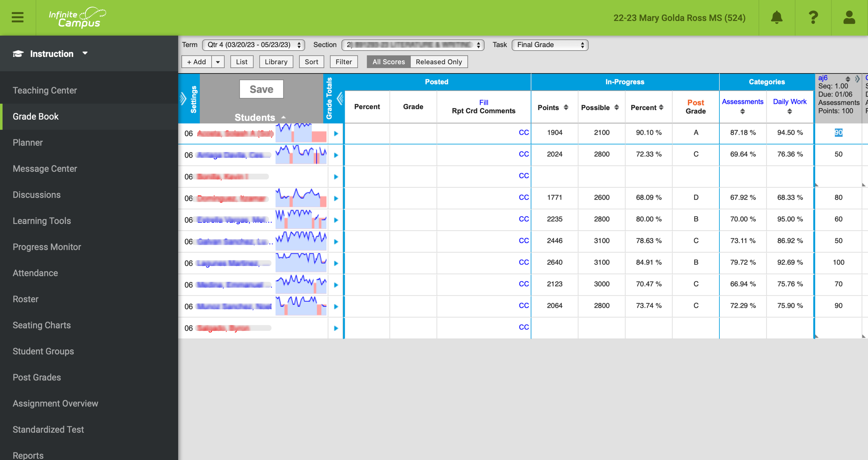Switch to Released Only scores
Image resolution: width=868 pixels, height=460 pixels.
[x=439, y=62]
